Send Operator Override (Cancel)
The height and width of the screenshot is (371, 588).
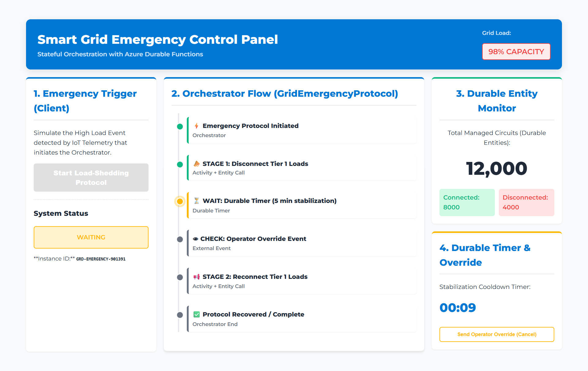pos(496,334)
